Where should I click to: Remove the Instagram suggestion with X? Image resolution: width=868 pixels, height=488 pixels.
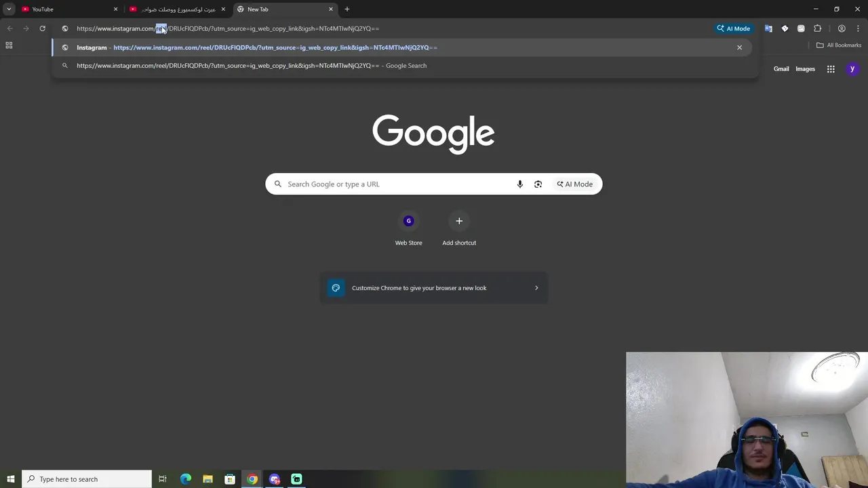click(x=739, y=47)
